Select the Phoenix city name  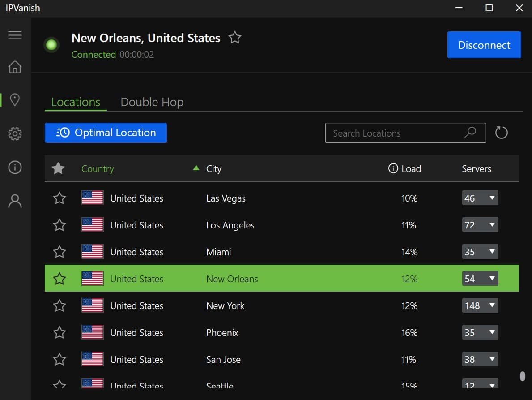coord(222,332)
